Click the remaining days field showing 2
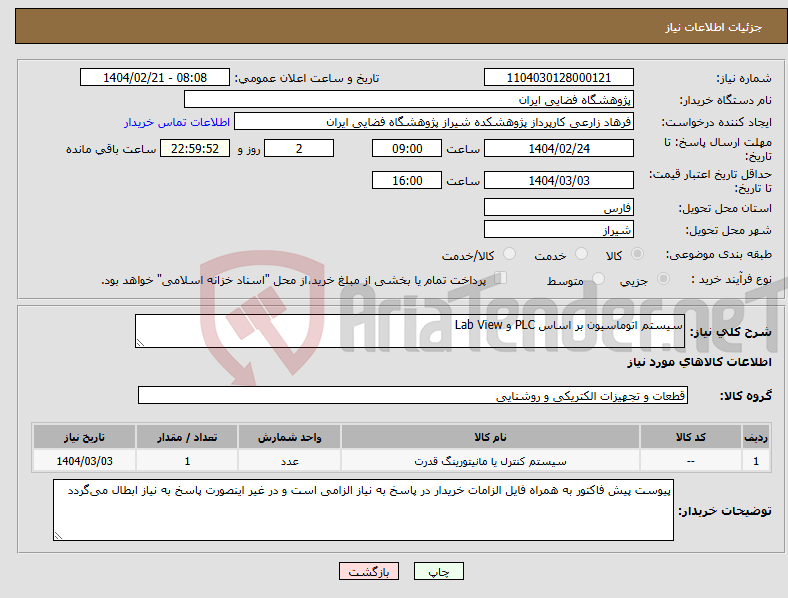 coord(299,148)
